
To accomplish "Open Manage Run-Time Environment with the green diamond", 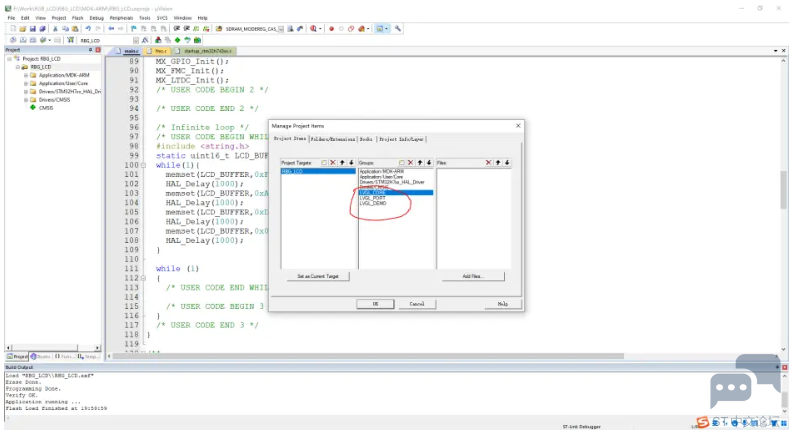I will coord(177,40).
